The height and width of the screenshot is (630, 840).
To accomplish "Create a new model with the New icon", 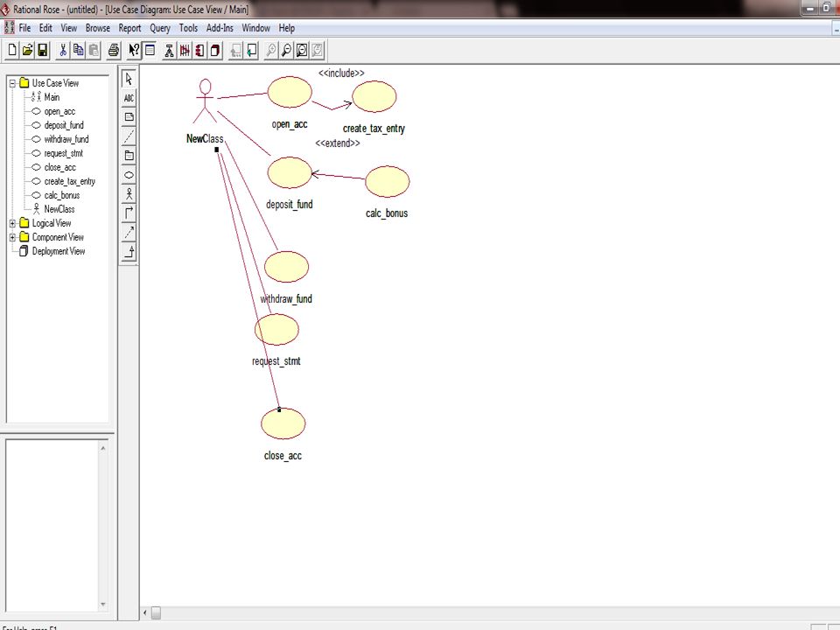I will coord(11,51).
